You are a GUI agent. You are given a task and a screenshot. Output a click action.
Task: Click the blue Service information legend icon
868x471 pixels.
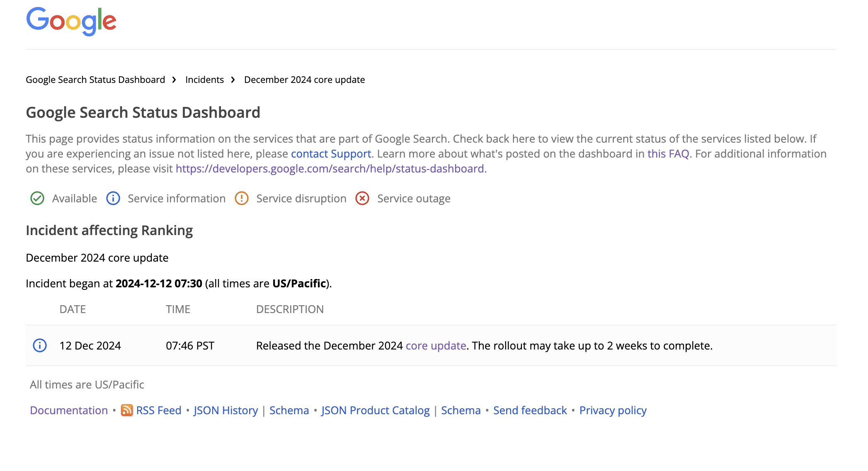[113, 199]
